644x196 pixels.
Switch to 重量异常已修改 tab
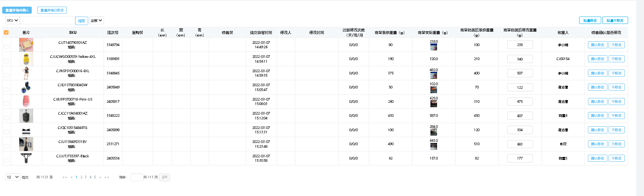coord(52,10)
